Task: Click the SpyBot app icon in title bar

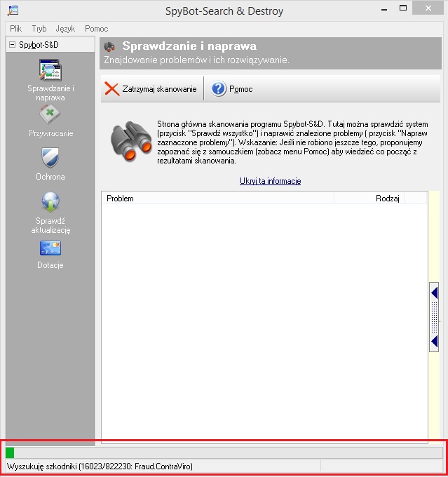Action: coord(13,11)
